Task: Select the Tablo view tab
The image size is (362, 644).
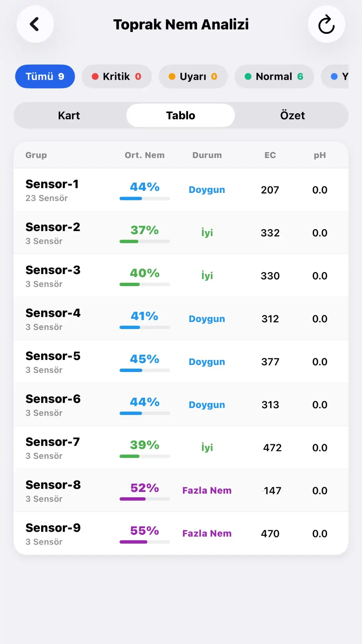Action: [x=181, y=115]
